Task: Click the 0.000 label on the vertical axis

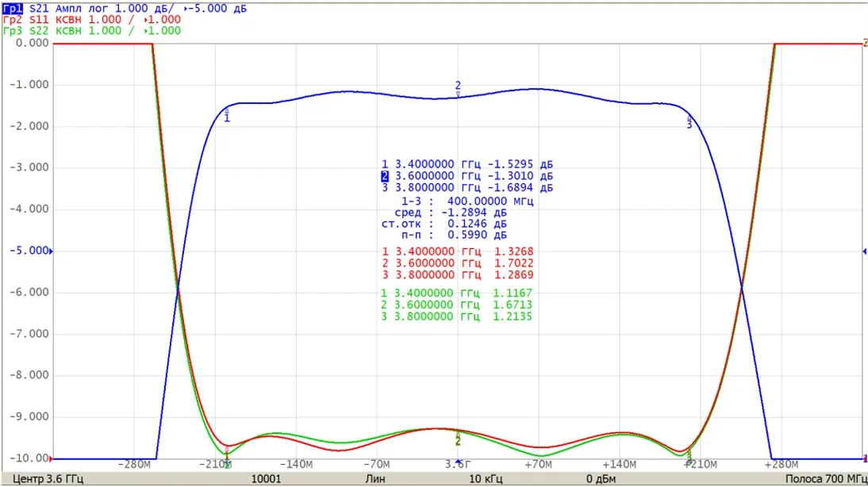Action: (x=32, y=43)
